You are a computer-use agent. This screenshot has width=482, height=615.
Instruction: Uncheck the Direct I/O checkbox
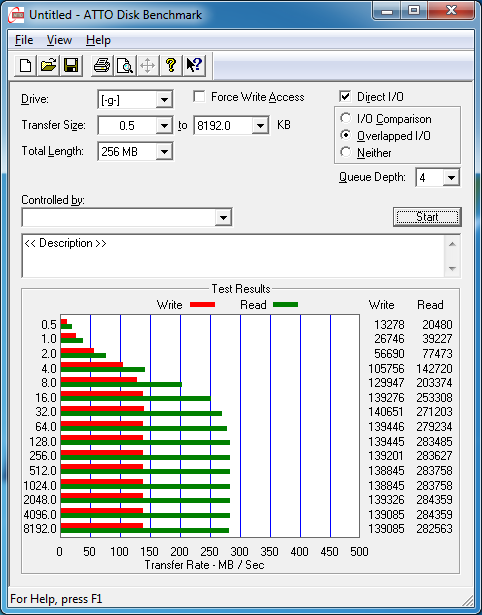345,96
